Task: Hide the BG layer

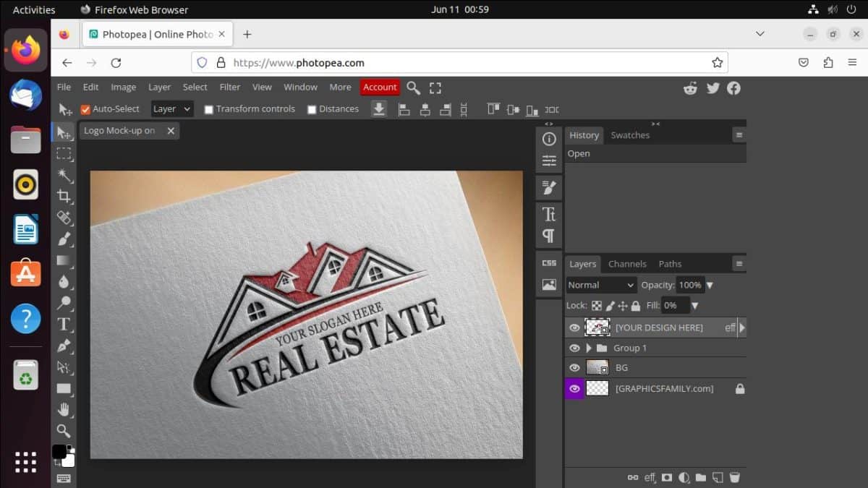Action: (x=574, y=367)
